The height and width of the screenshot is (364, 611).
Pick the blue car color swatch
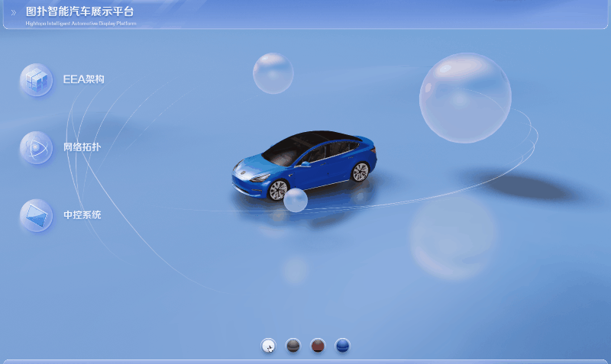(342, 346)
